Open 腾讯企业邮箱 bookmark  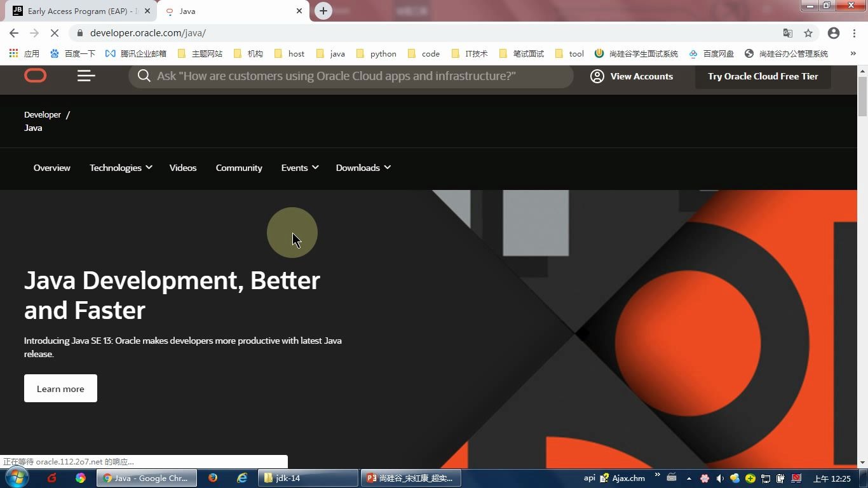coord(136,53)
